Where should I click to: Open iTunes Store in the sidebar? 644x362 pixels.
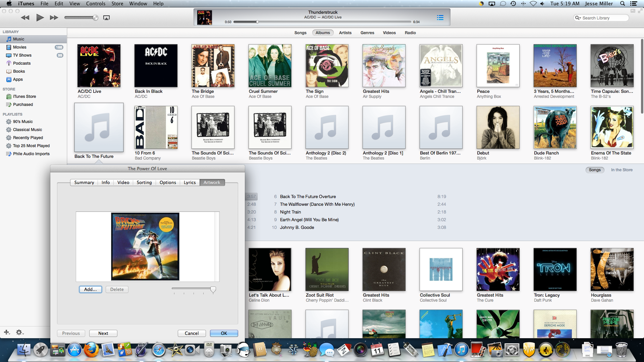pos(34,97)
